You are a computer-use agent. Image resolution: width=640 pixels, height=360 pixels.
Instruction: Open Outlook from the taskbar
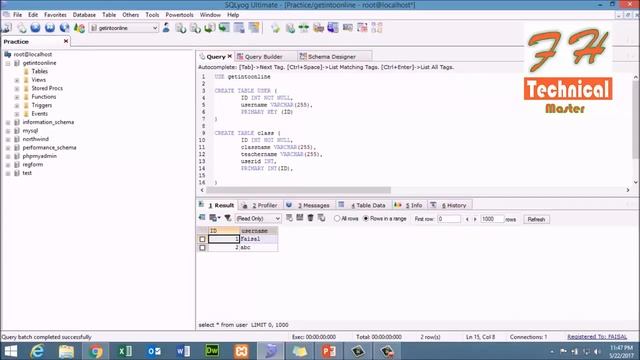click(x=154, y=351)
